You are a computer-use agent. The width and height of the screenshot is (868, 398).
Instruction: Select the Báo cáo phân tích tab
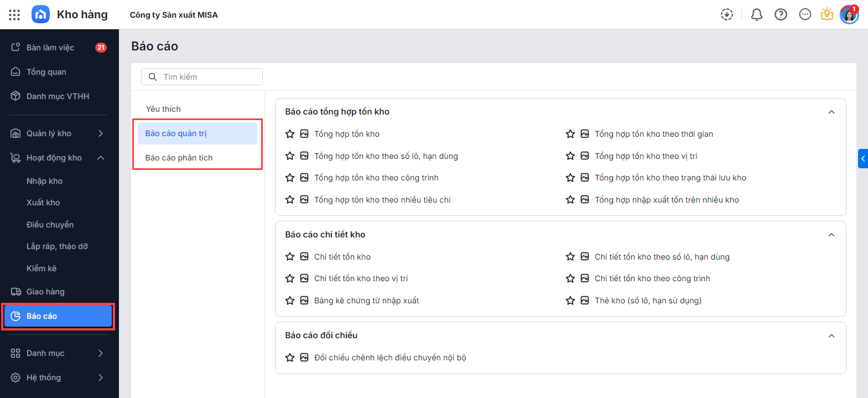pos(179,158)
